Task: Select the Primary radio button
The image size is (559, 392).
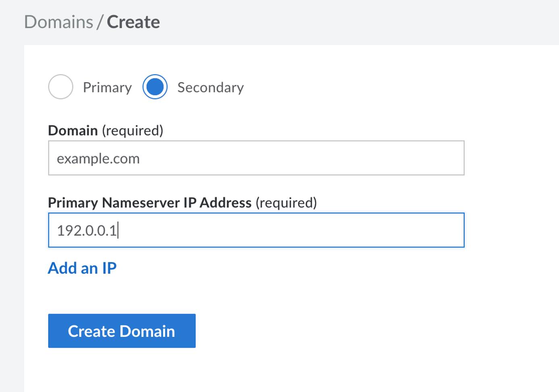Action: 60,87
